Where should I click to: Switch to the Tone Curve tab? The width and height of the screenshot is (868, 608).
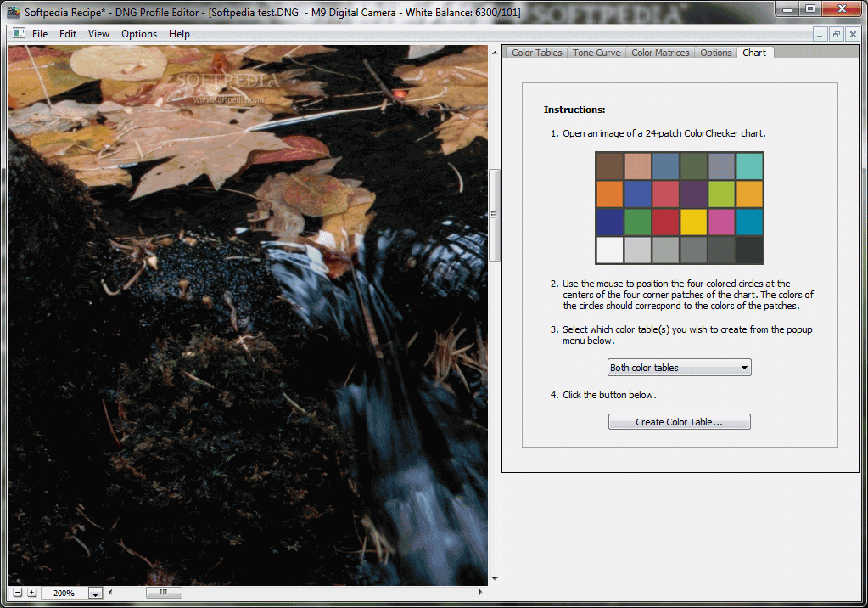596,53
